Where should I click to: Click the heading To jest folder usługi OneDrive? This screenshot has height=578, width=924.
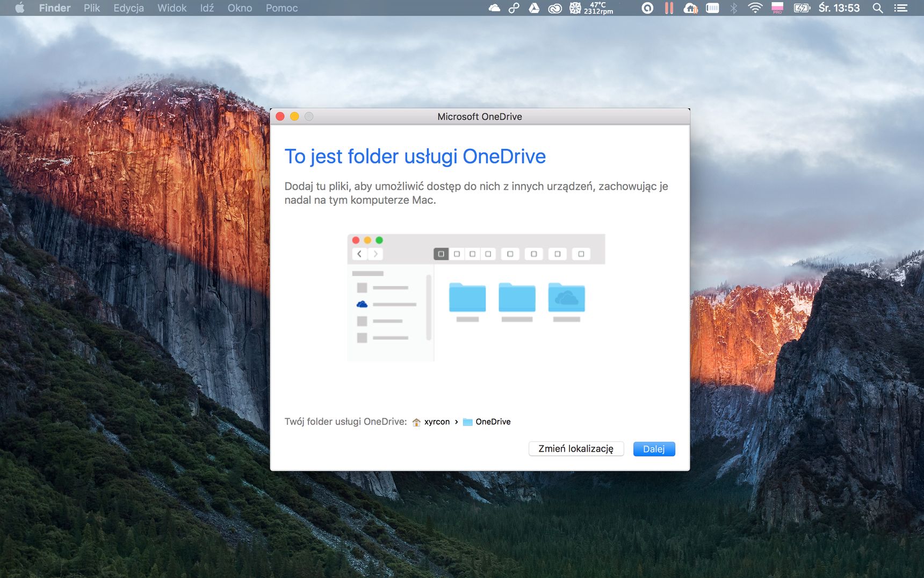click(x=415, y=156)
